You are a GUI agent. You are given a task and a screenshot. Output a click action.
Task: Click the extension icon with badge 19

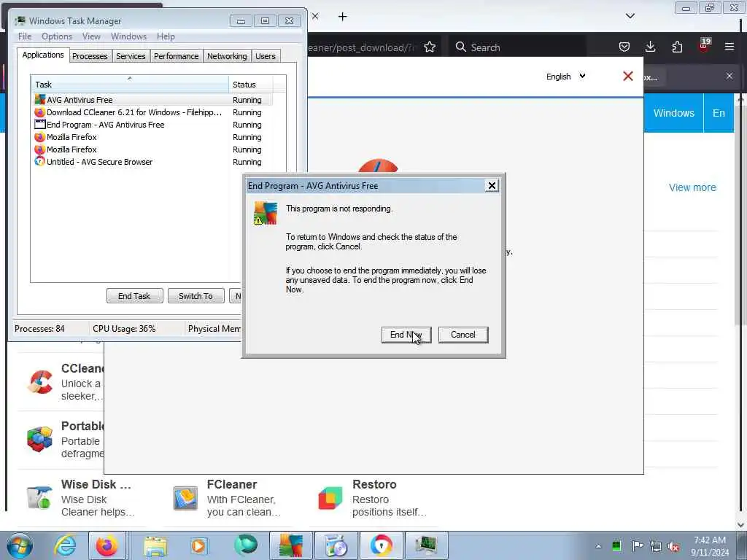click(x=704, y=46)
